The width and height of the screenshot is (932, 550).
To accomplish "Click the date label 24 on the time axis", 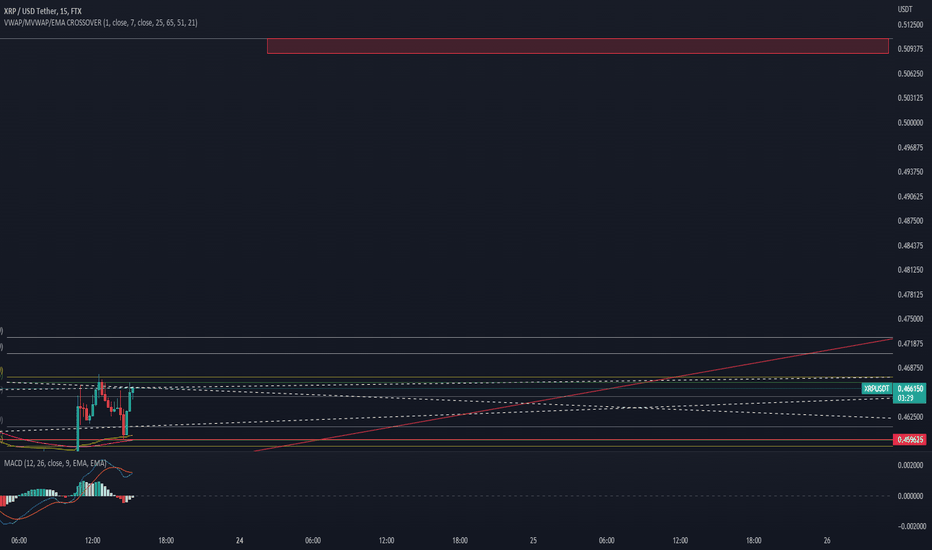I will click(240, 540).
